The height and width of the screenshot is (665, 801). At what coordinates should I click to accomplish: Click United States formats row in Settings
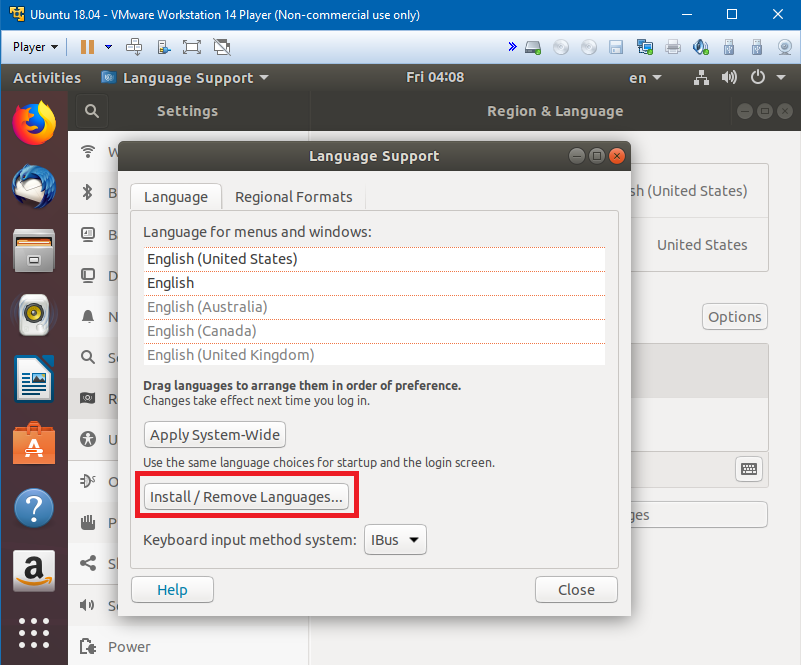tap(700, 245)
